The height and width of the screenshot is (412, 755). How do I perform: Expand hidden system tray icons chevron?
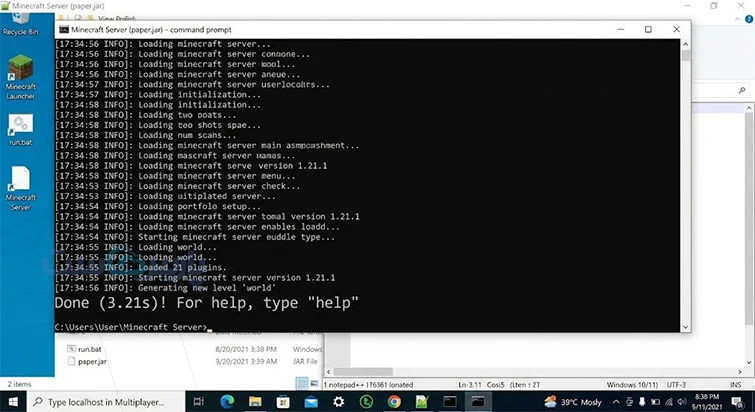[616, 402]
